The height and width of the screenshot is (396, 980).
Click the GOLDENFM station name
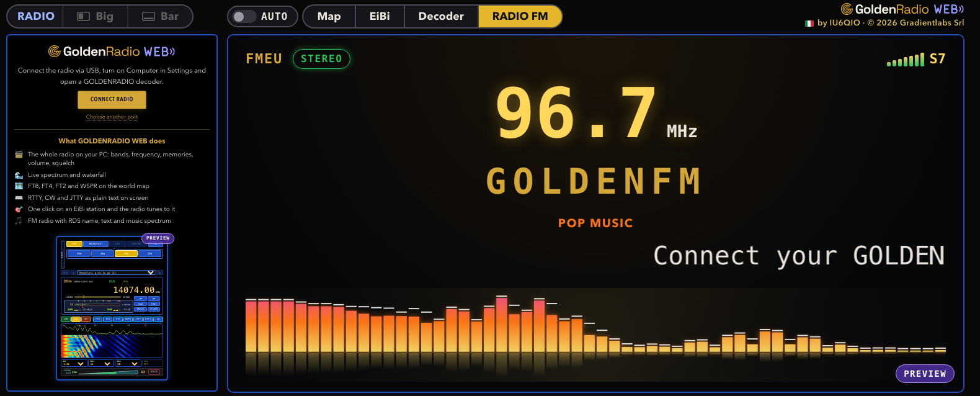click(x=594, y=181)
